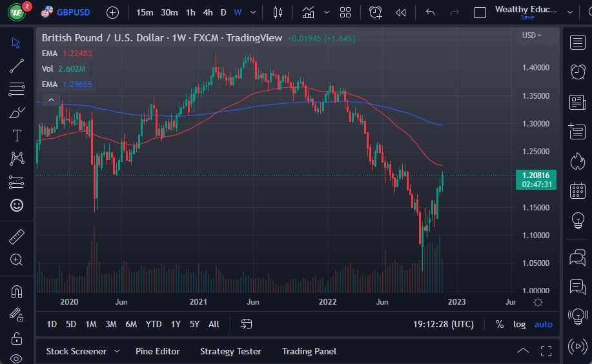This screenshot has width=592, height=364.
Task: Click the zoom in magnifier tool
Action: click(17, 259)
